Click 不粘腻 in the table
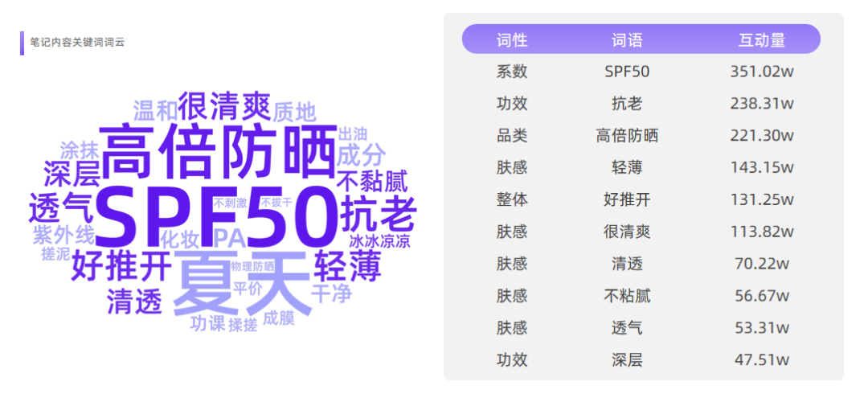Screen dimensions: 868x398 [627, 296]
